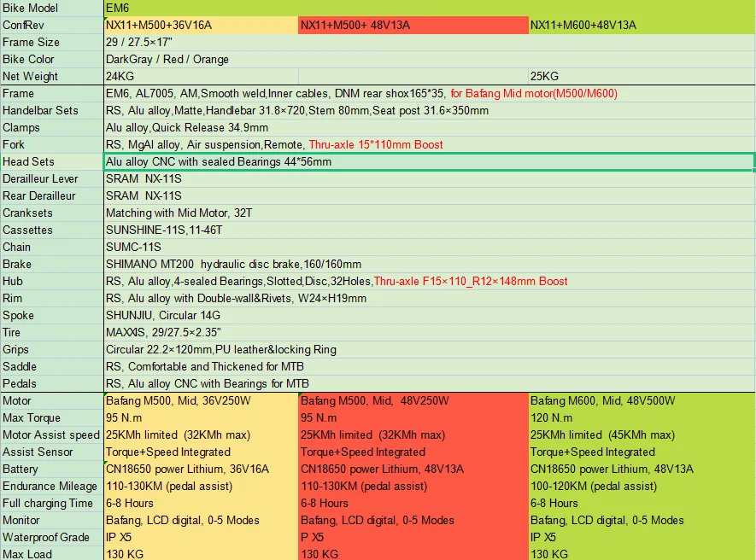Click the highlighted Head Sets 44*56mm cell
Viewport: 756px width, 560px height.
click(x=430, y=162)
